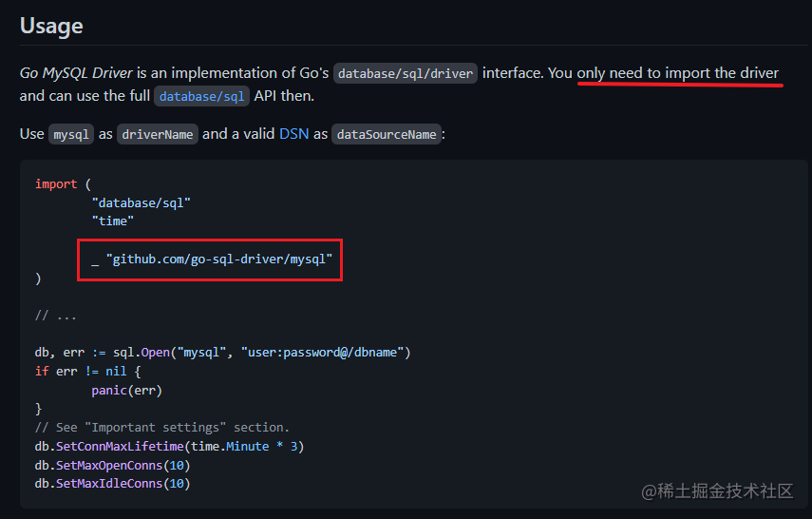This screenshot has height=519, width=812.
Task: Click the "Important settings" comment line
Action: (x=162, y=427)
